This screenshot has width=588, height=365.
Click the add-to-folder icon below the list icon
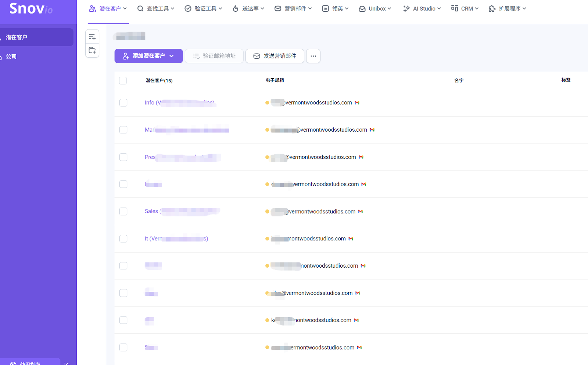click(x=92, y=50)
